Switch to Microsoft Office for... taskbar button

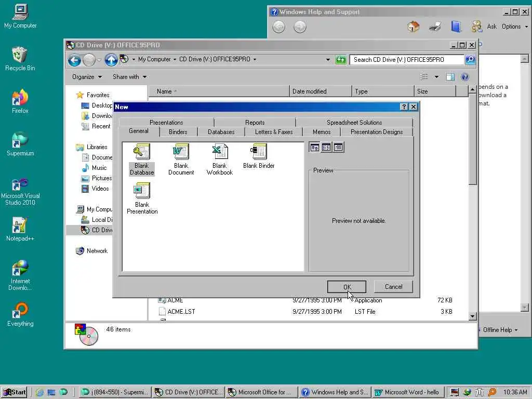pyautogui.click(x=261, y=392)
